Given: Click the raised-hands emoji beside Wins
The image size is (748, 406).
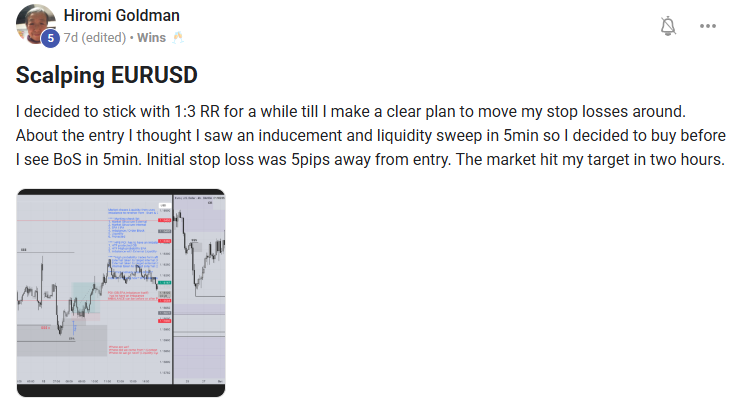Looking at the screenshot, I should (x=179, y=38).
